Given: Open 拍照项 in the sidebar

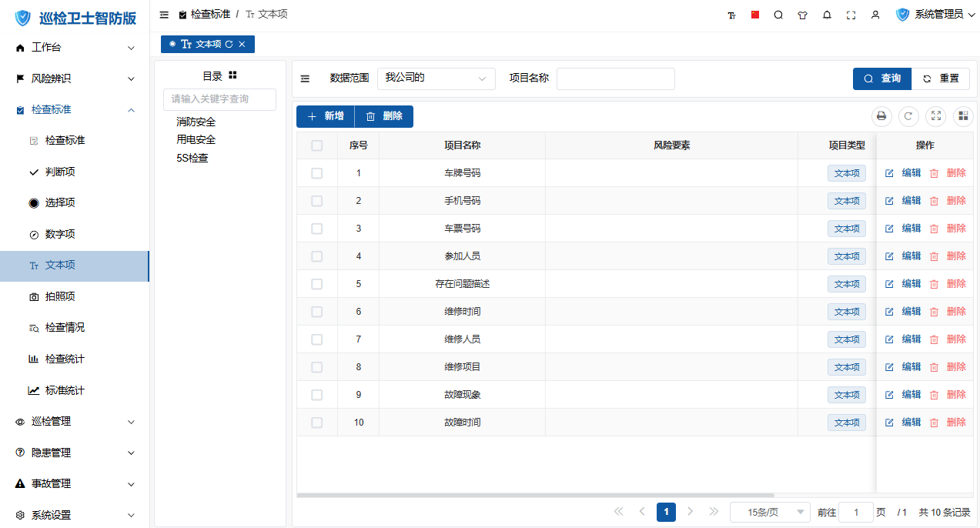Looking at the screenshot, I should [75, 297].
